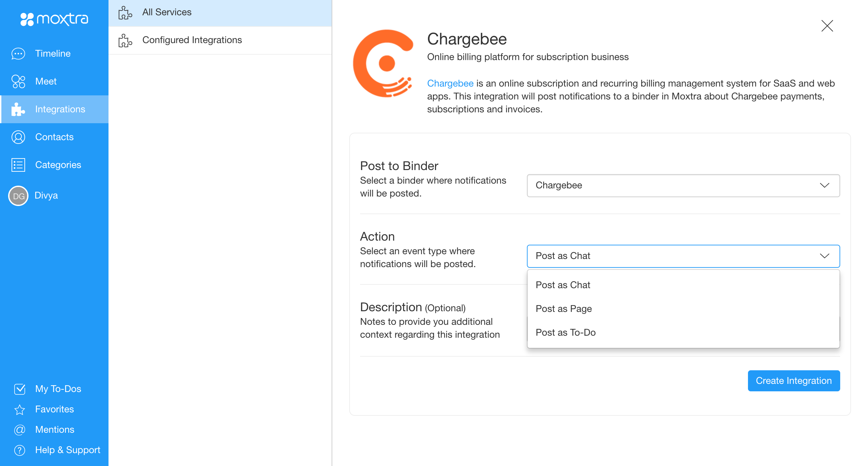Select Post as To-Do action option
This screenshot has height=466, width=868.
565,333
